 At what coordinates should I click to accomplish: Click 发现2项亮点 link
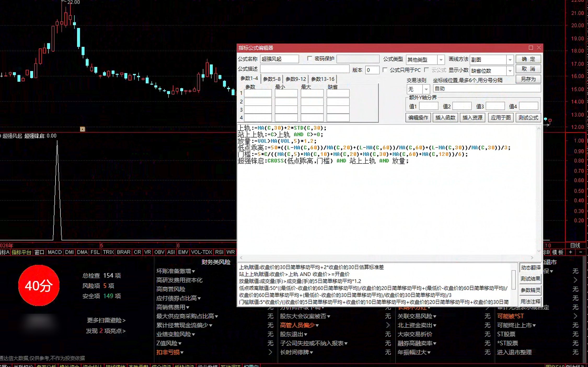106,331
